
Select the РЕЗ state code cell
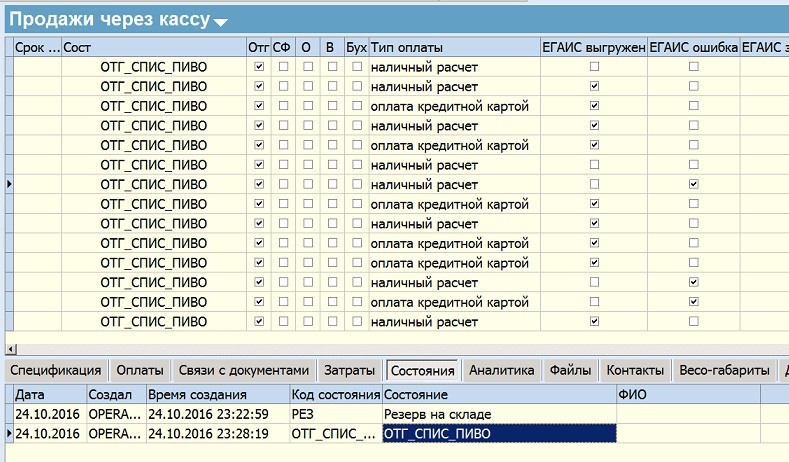pos(336,414)
